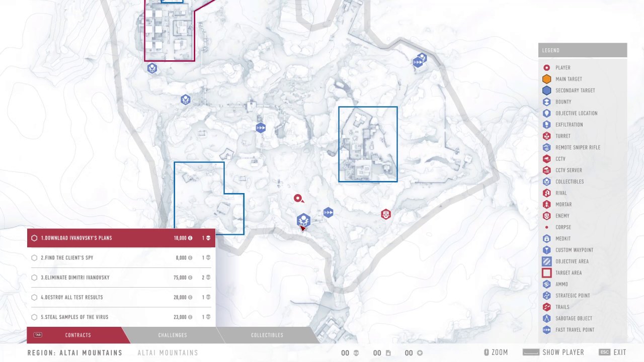The image size is (644, 362).
Task: Click the 23,000 reward value
Action: click(x=180, y=317)
